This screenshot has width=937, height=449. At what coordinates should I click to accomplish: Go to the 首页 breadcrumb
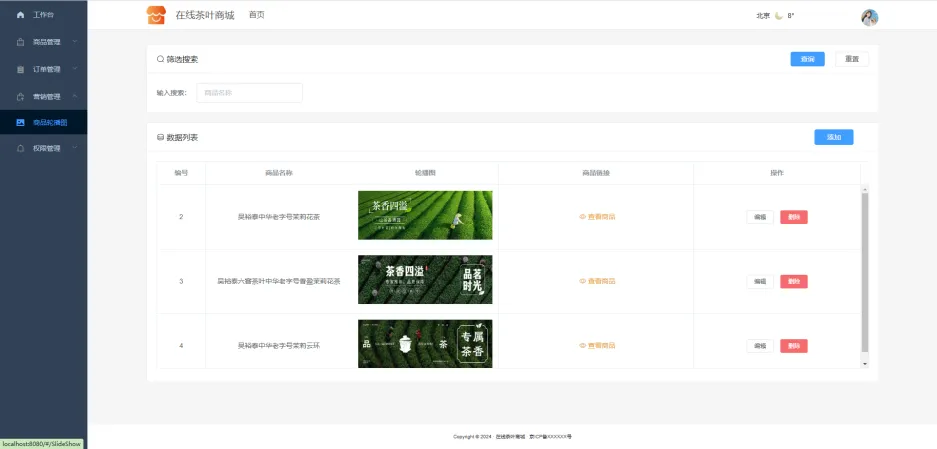(257, 15)
